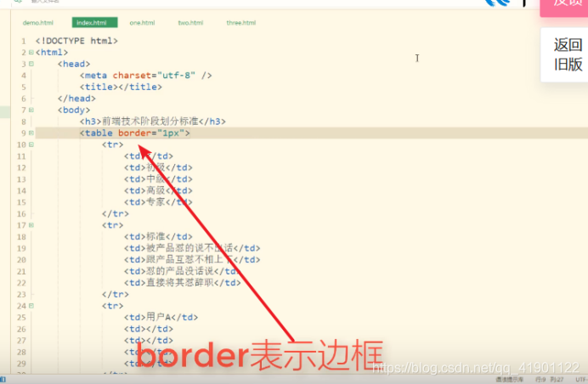Viewport: 588px width, 384px height.
Task: Click the <td>中级</td> line
Action: click(x=158, y=179)
